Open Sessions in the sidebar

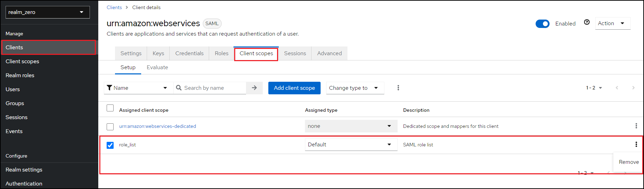point(49,117)
